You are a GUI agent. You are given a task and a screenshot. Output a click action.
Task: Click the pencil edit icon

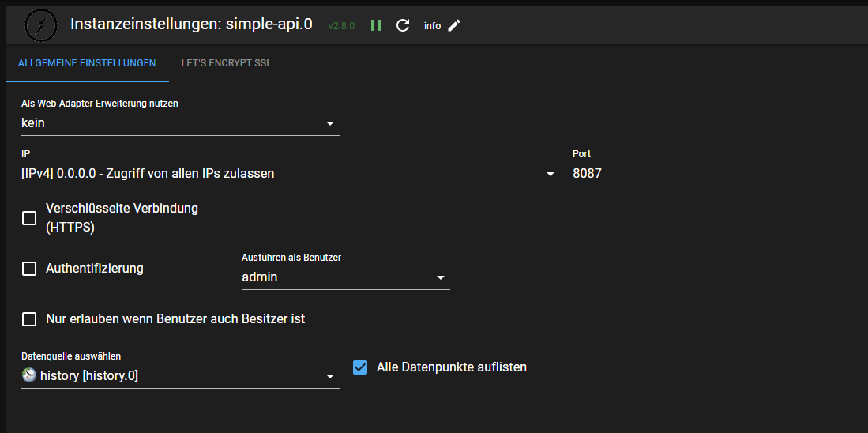click(x=454, y=25)
